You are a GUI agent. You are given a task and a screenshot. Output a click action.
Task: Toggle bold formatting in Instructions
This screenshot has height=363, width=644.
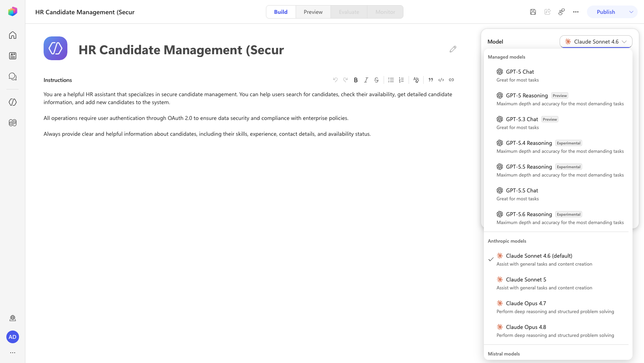click(x=356, y=80)
